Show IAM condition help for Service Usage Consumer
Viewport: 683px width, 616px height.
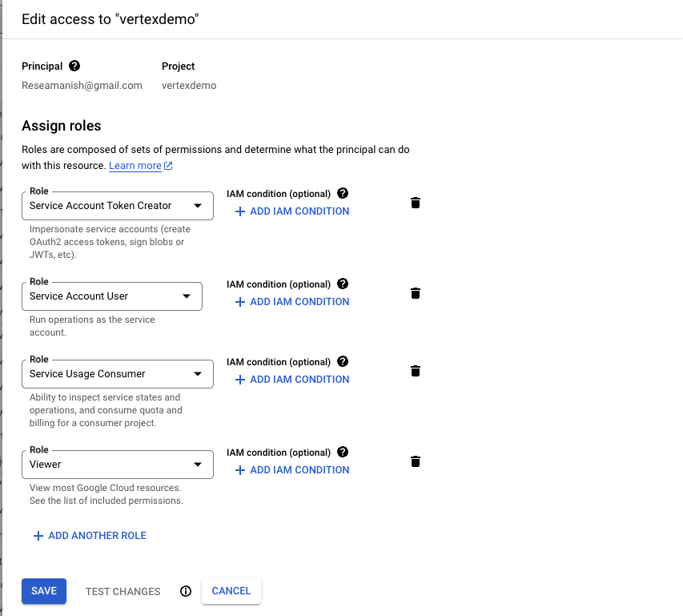tap(343, 361)
